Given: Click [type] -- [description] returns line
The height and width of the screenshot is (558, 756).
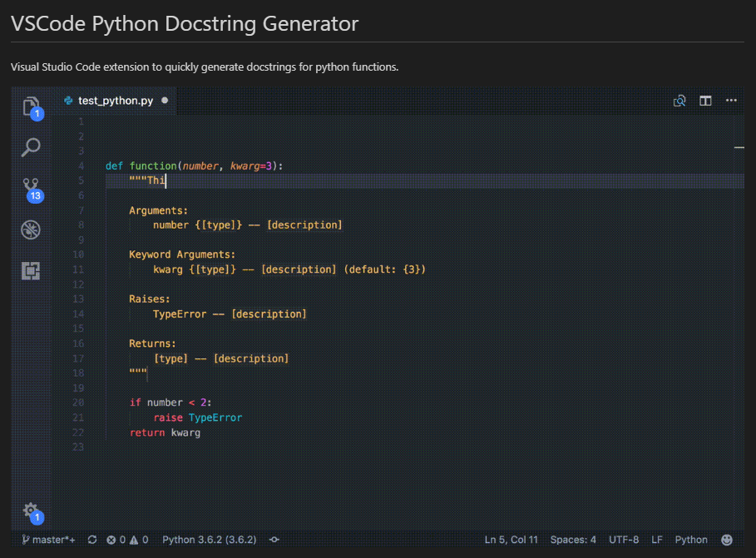Looking at the screenshot, I should coord(221,358).
